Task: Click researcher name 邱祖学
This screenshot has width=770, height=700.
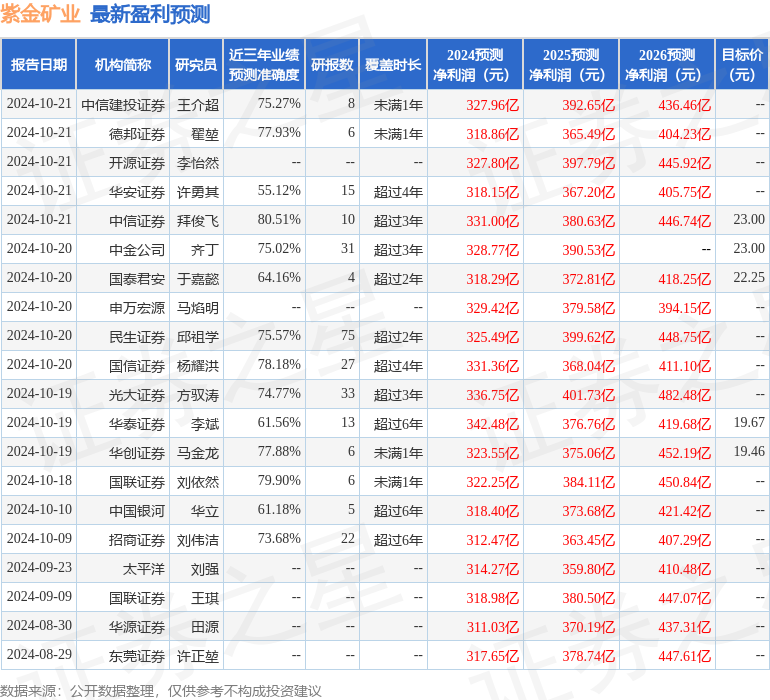Action: pos(198,337)
